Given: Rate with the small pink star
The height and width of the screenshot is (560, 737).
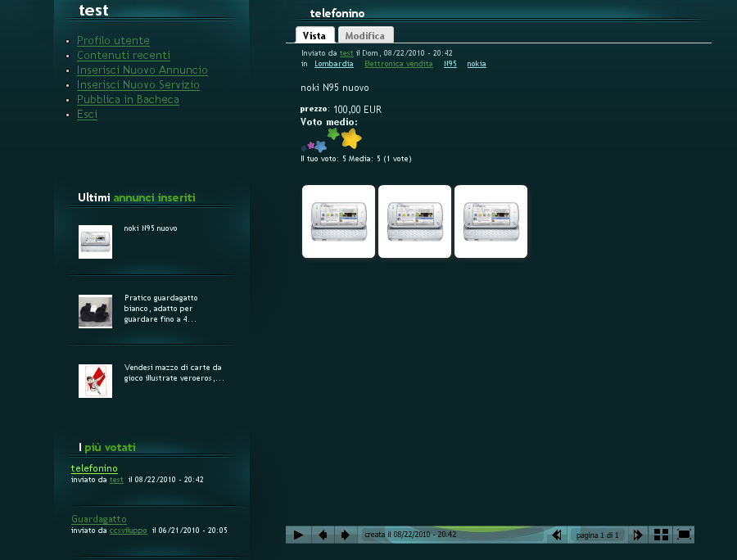Looking at the screenshot, I should click(x=310, y=145).
